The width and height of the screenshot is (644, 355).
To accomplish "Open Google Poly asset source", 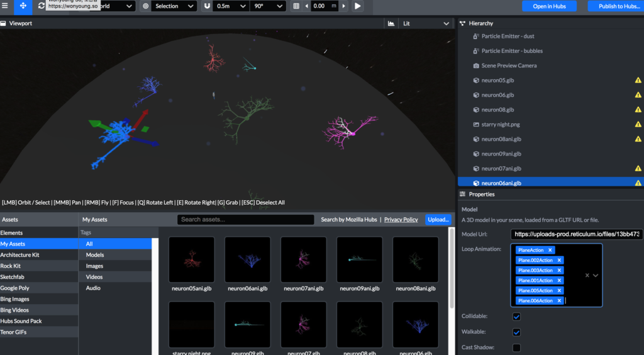I will [x=39, y=288].
